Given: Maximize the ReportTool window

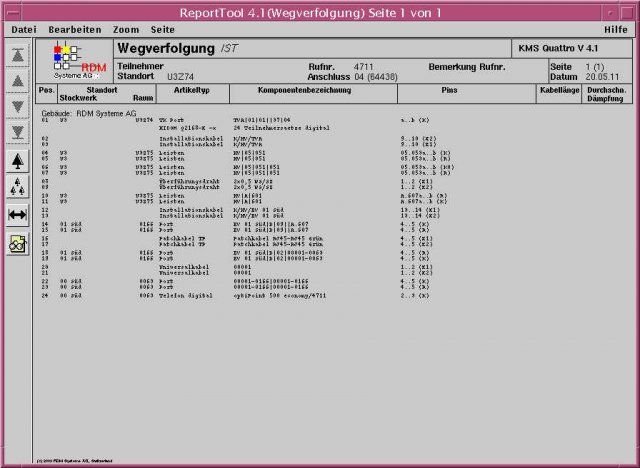Looking at the screenshot, I should pyautogui.click(x=627, y=13).
